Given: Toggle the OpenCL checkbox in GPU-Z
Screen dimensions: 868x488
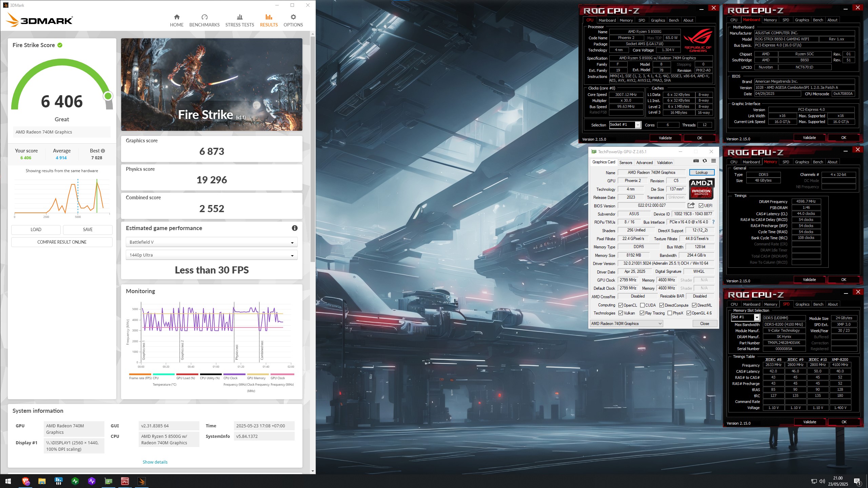Looking at the screenshot, I should [620, 305].
